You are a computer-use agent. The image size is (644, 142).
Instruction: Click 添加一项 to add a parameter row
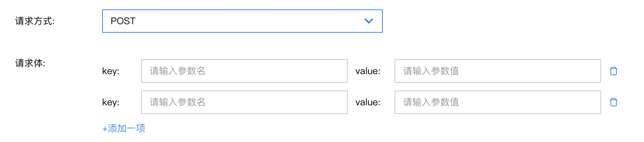click(x=124, y=128)
